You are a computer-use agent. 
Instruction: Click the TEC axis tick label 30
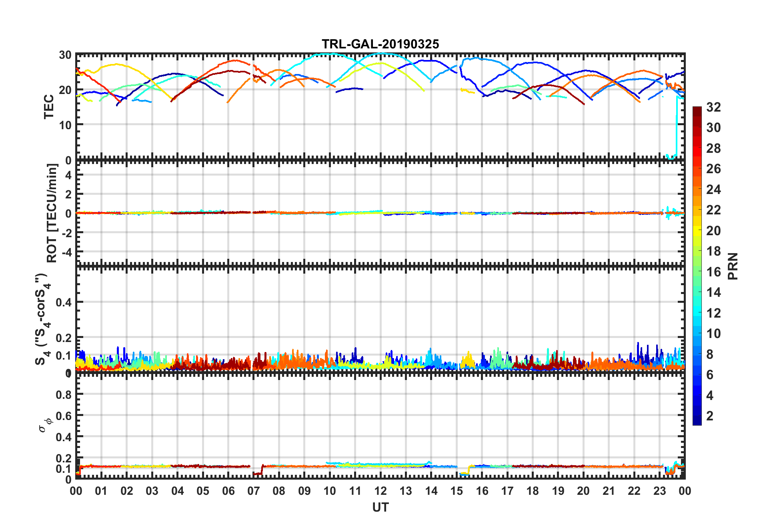click(65, 55)
